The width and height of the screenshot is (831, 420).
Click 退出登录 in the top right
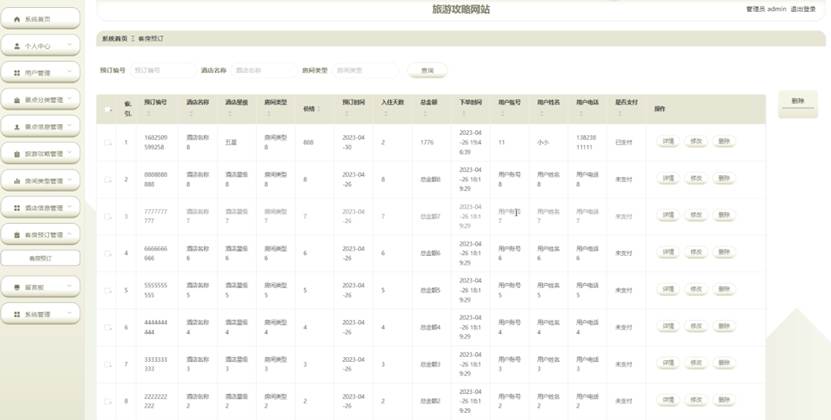[x=803, y=9]
